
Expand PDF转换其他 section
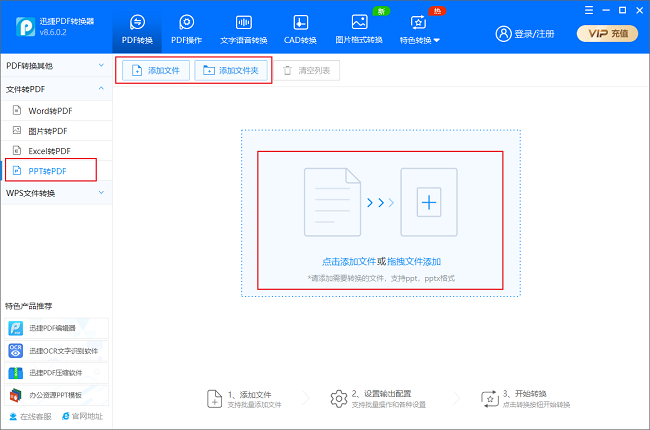pos(57,66)
